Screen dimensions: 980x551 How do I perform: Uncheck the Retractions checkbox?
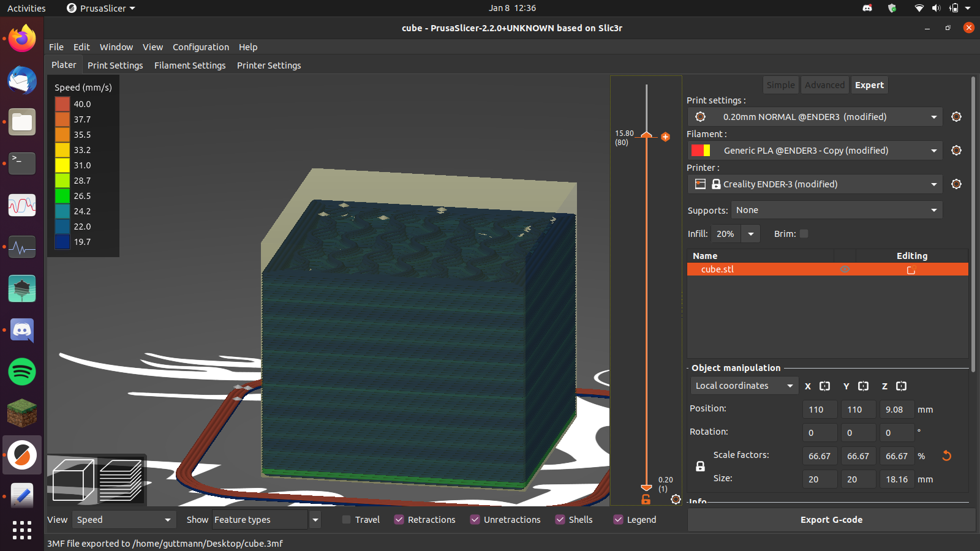[399, 520]
